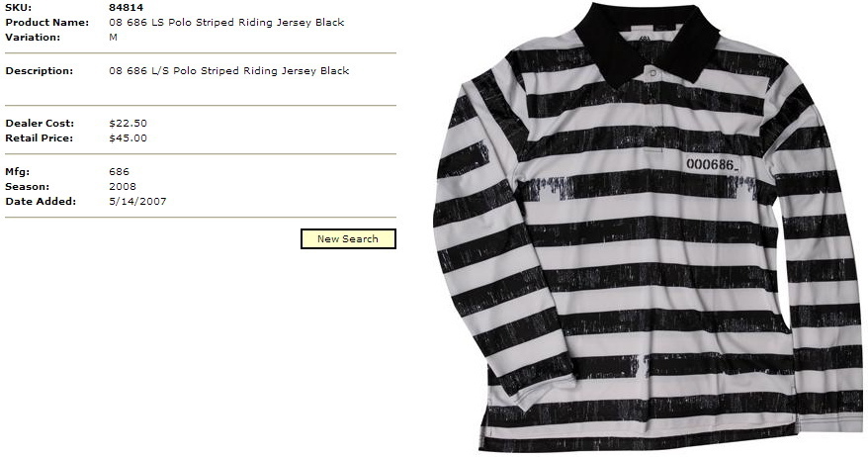Image resolution: width=868 pixels, height=457 pixels.
Task: Click the Season: label
Action: pyautogui.click(x=27, y=187)
